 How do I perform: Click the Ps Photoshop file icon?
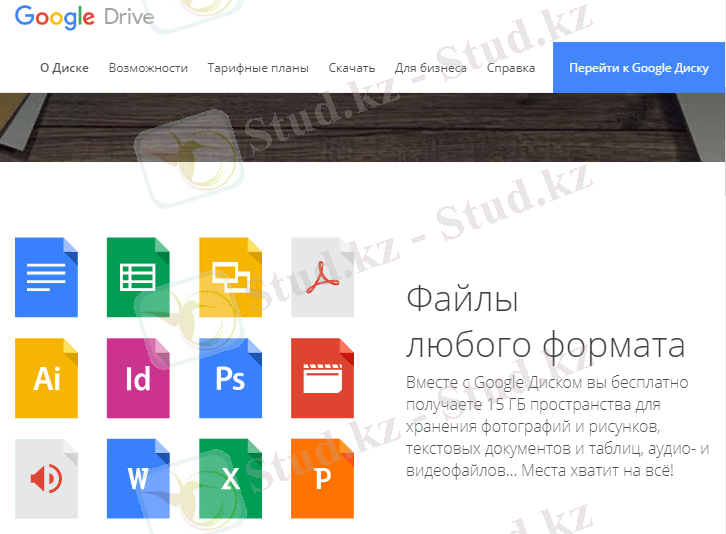tap(231, 378)
